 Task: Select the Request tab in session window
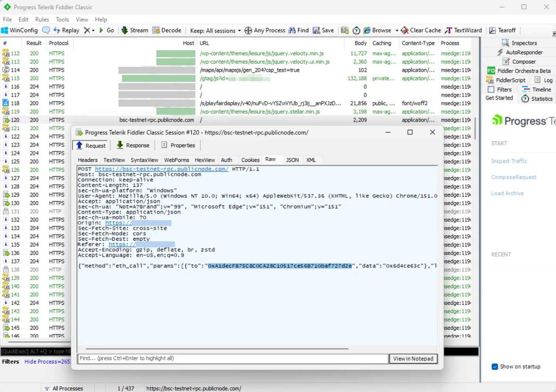click(91, 145)
